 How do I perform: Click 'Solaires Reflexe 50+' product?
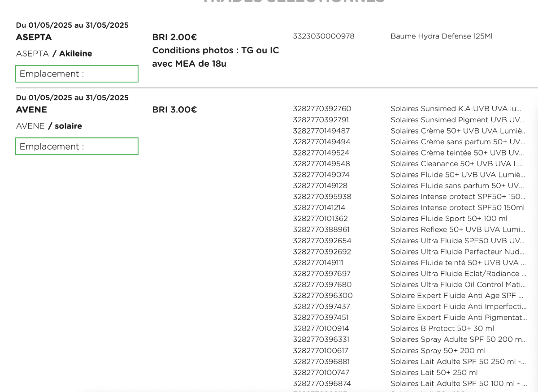tap(458, 230)
